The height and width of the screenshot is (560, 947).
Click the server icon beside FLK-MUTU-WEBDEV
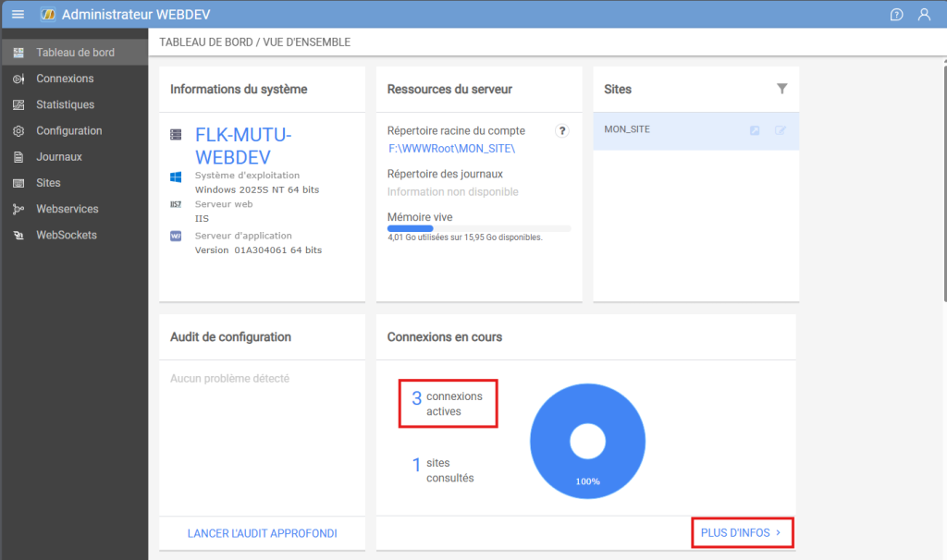click(x=176, y=135)
